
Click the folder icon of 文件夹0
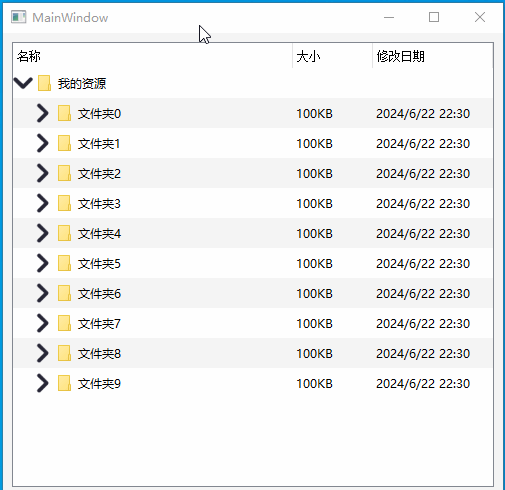64,113
